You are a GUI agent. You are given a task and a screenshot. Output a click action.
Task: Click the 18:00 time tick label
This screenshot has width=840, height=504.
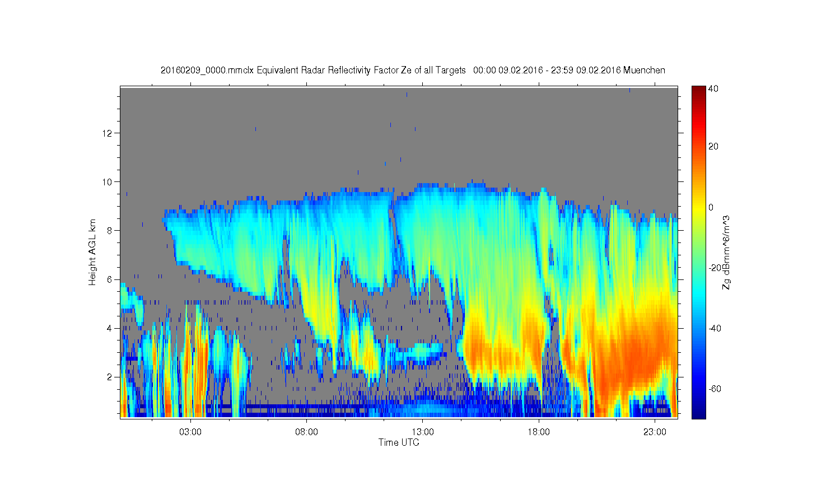coord(539,432)
